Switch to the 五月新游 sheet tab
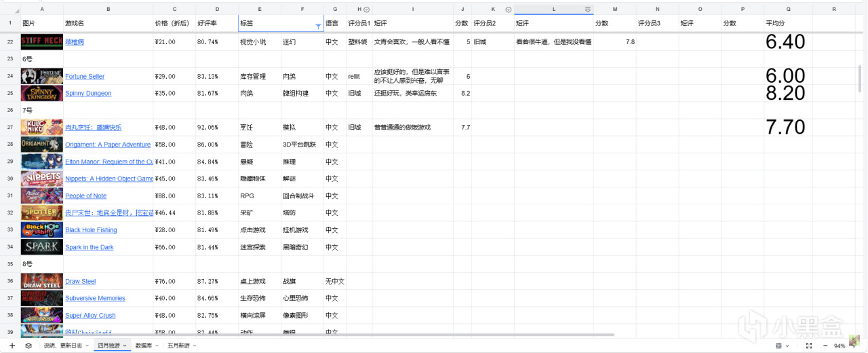The height and width of the screenshot is (353, 868). (x=179, y=346)
